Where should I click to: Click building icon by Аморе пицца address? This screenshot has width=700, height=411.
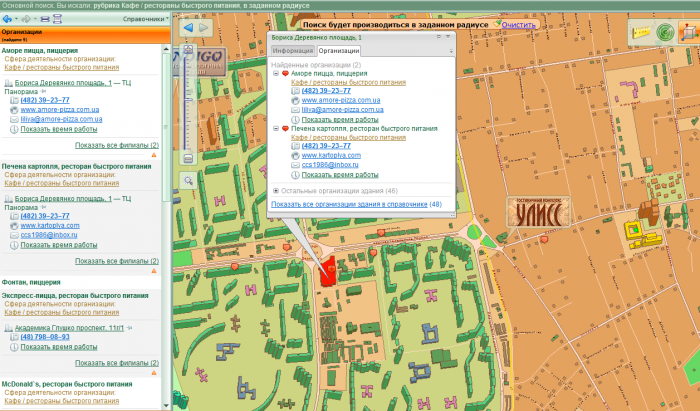click(8, 83)
